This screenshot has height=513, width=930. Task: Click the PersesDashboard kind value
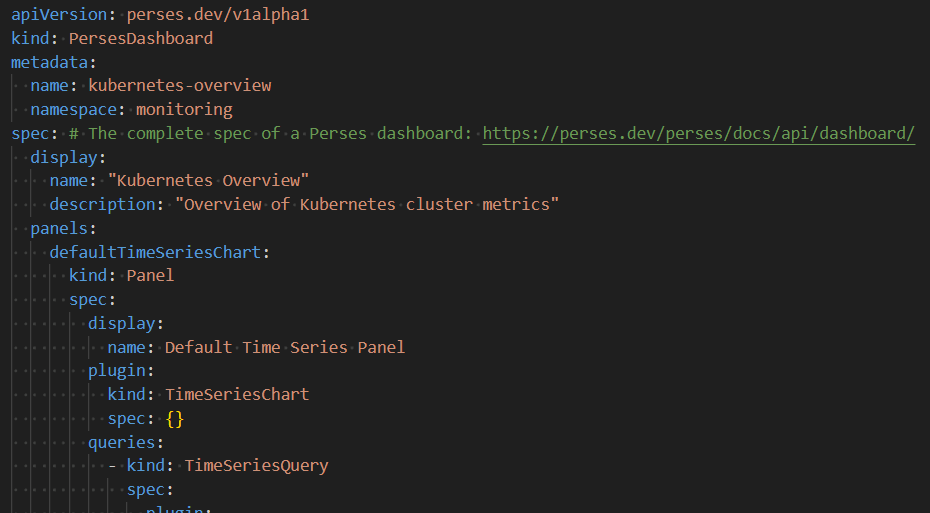(x=141, y=39)
